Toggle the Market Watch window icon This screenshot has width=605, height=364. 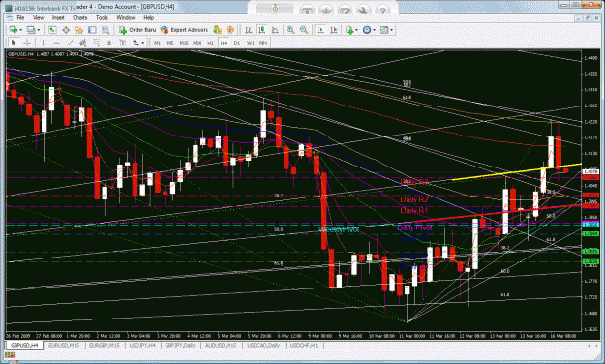pos(52,30)
